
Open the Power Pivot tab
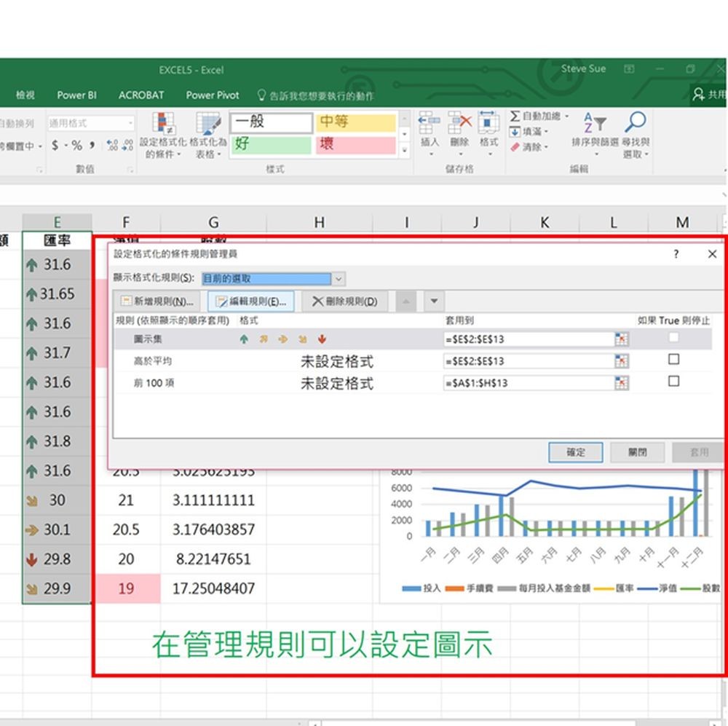point(213,95)
